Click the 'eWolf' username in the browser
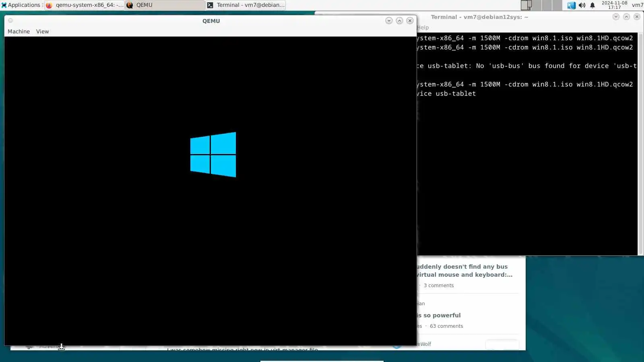 coord(424,344)
